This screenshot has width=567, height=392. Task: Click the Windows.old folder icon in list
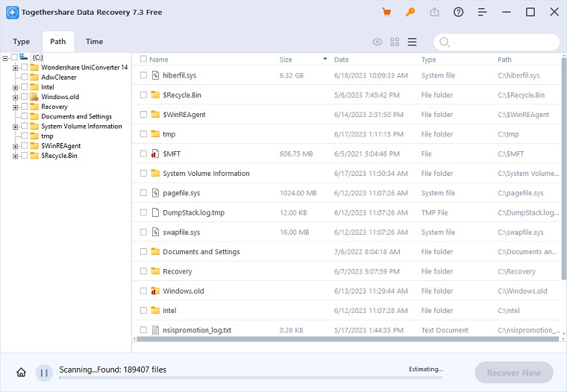[x=155, y=291]
